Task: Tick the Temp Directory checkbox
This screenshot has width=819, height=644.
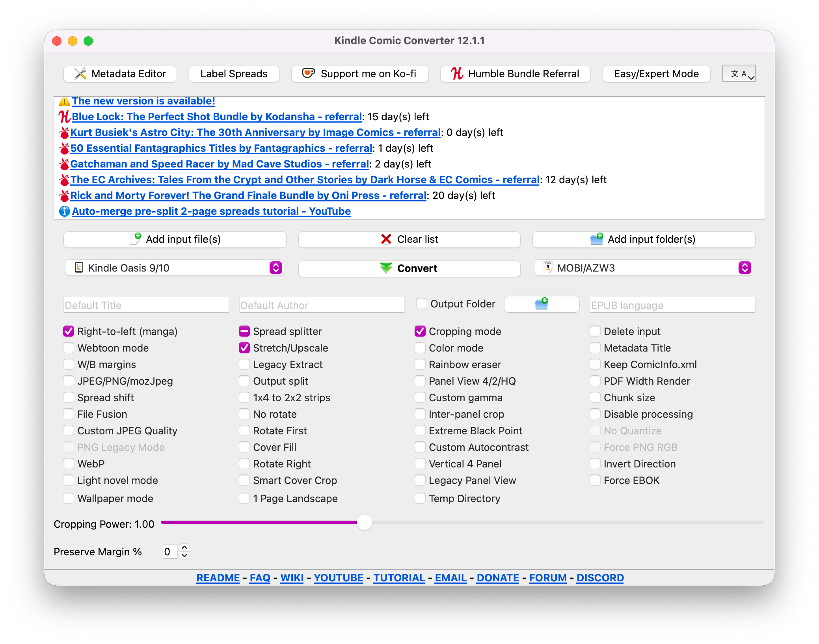Action: click(x=420, y=499)
